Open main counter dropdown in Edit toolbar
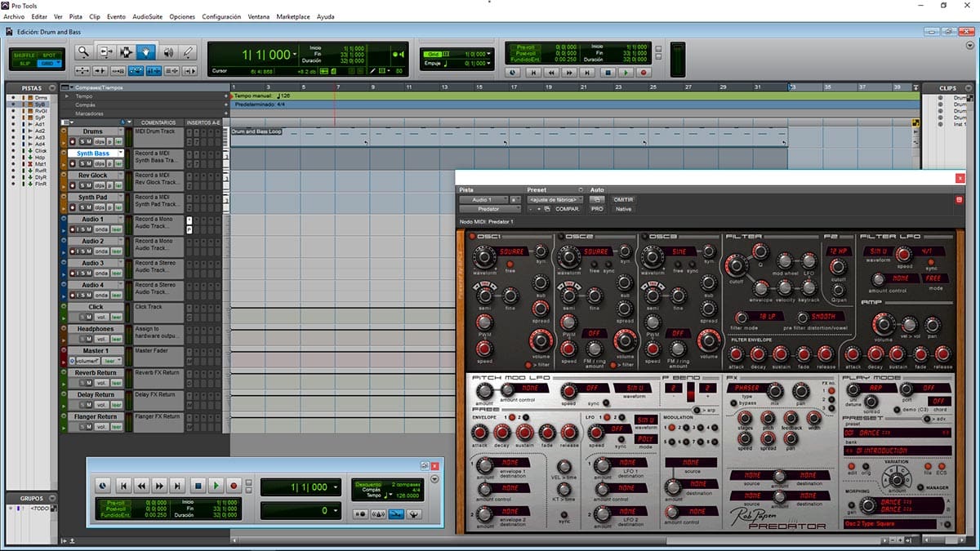This screenshot has width=980, height=551. [294, 54]
